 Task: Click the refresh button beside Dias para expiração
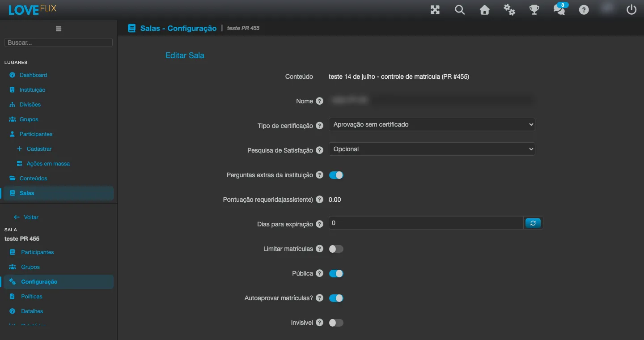(x=533, y=223)
